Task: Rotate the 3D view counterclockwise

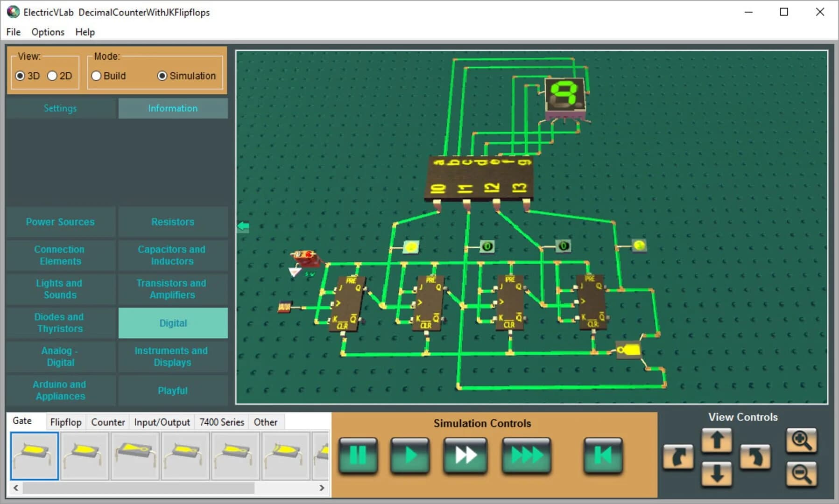Action: pyautogui.click(x=756, y=457)
